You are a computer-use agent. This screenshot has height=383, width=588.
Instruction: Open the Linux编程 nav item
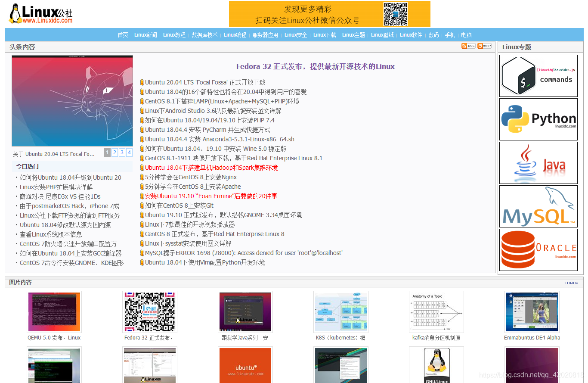click(235, 35)
